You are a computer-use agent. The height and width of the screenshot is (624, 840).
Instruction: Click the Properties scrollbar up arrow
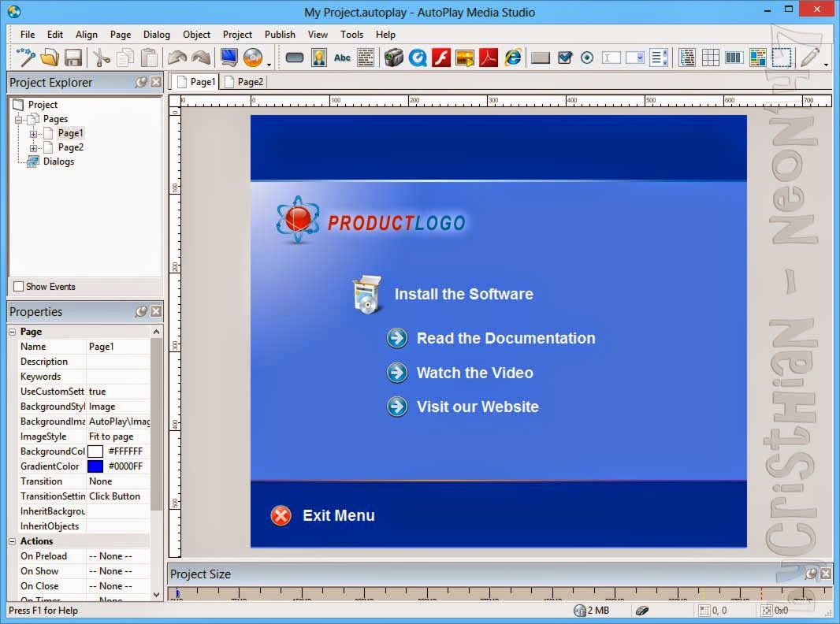(157, 332)
